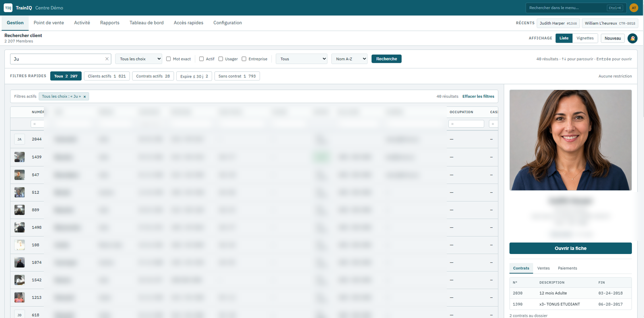Click the photo thumbnail of member 889
The height and width of the screenshot is (318, 644).
pos(19,210)
